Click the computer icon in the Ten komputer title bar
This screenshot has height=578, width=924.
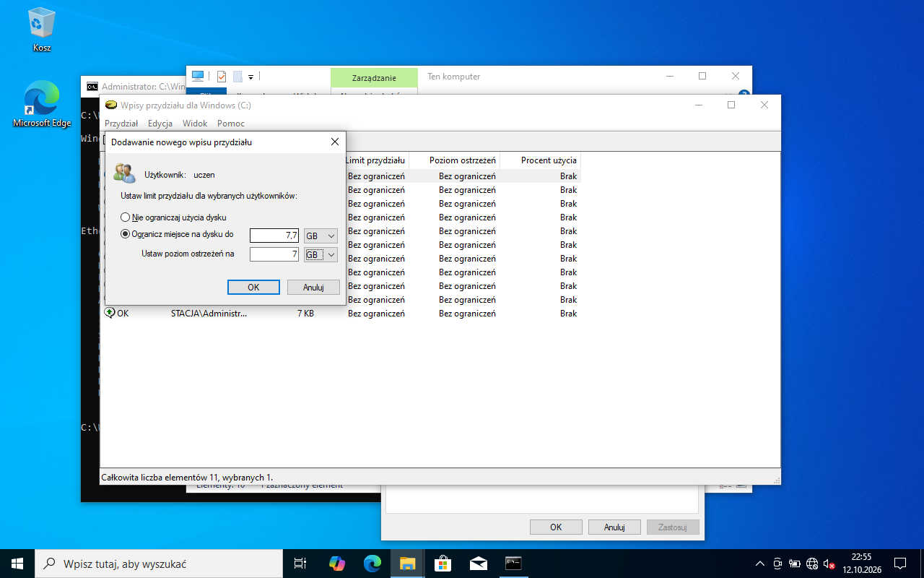(198, 76)
